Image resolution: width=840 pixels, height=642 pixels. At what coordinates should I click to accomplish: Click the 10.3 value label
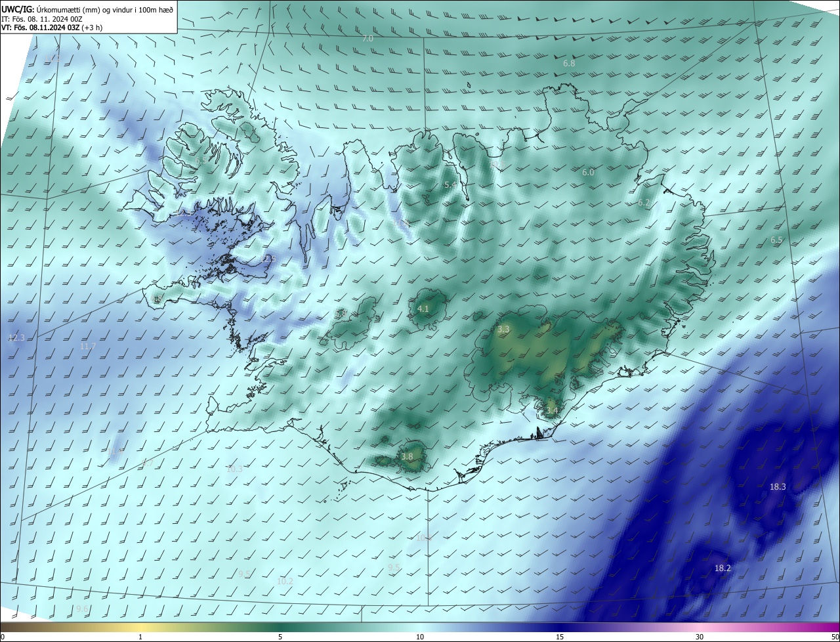234,469
